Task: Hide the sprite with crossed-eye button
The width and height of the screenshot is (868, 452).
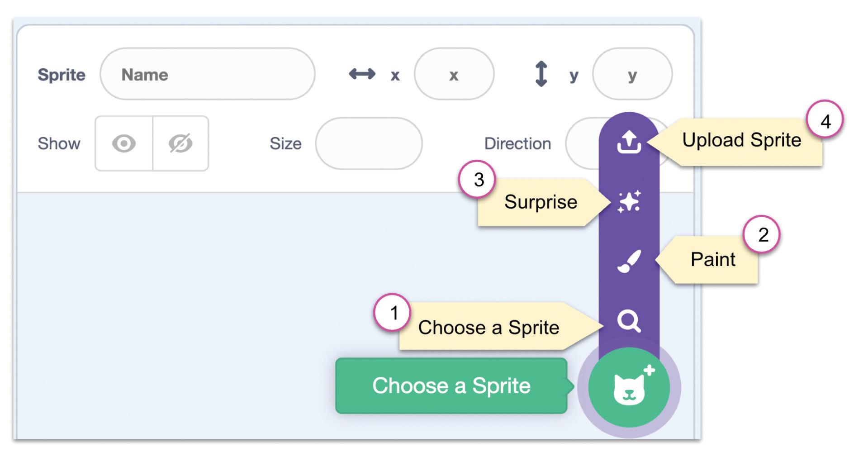Action: pos(180,143)
